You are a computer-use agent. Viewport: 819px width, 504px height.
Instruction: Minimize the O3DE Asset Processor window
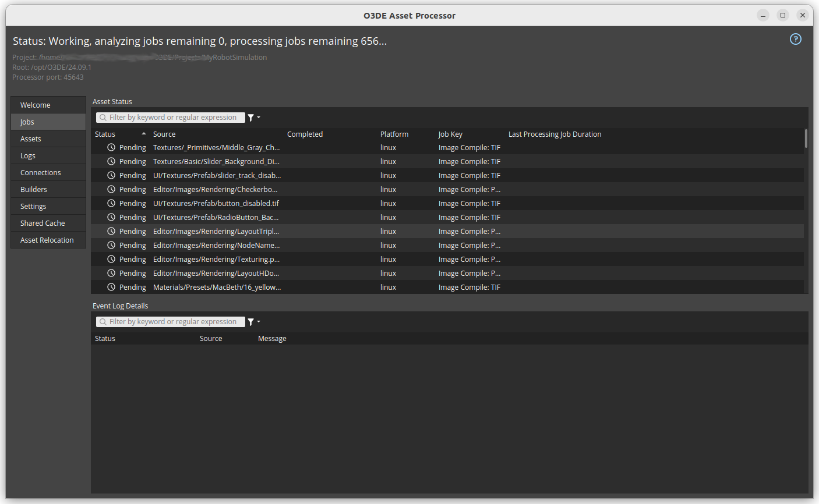(x=763, y=15)
